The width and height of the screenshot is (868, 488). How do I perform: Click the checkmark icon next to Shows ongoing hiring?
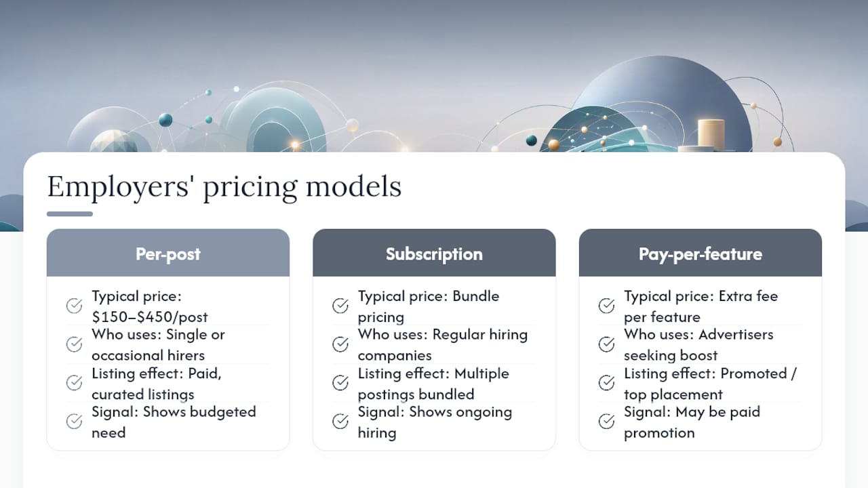point(340,422)
